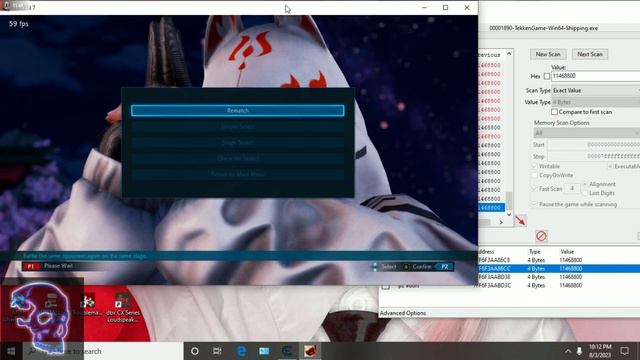
Task: Toggle the Fast Scan checkbox
Action: click(x=534, y=189)
